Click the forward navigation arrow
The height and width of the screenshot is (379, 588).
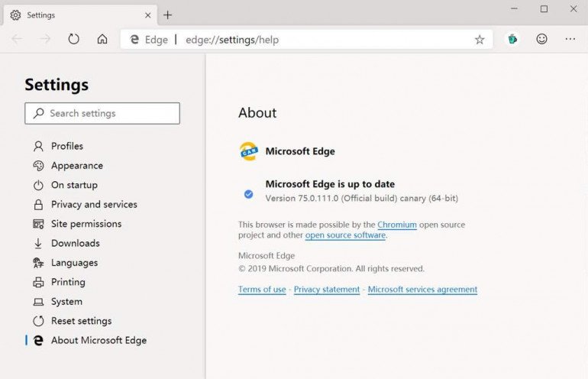(45, 39)
